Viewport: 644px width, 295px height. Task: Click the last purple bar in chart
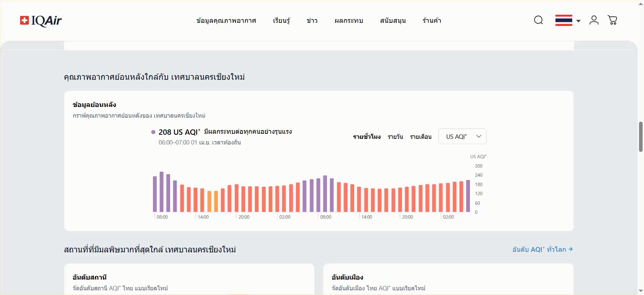tap(468, 196)
